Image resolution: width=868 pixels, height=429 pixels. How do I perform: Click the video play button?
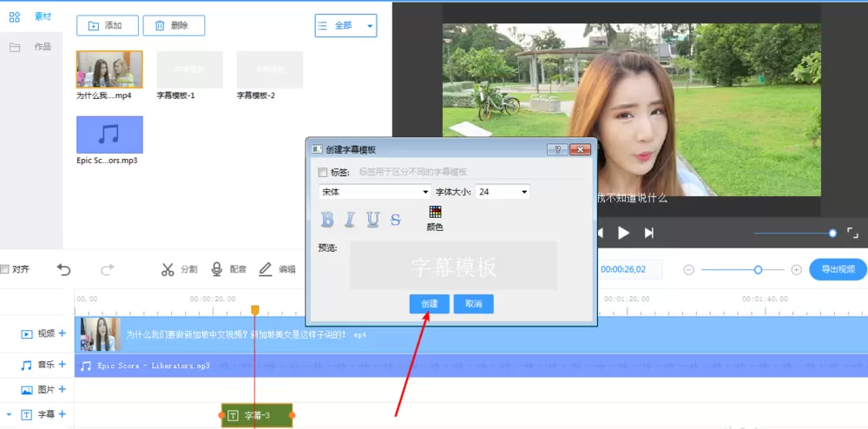coord(624,233)
